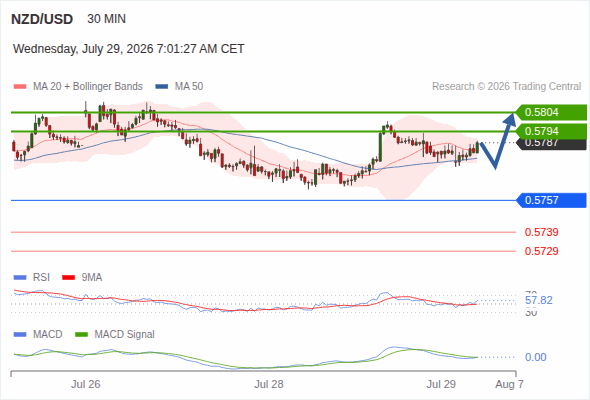Click the 0.5739 support level value
The height and width of the screenshot is (400, 590).
click(541, 232)
